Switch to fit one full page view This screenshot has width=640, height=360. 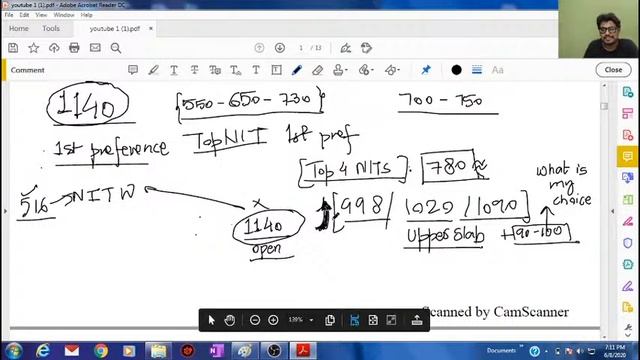[373, 320]
